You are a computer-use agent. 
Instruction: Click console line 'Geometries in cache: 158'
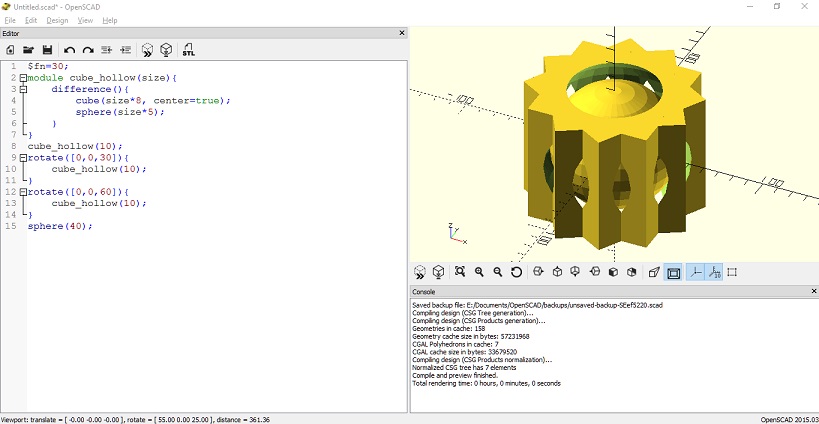coord(449,328)
